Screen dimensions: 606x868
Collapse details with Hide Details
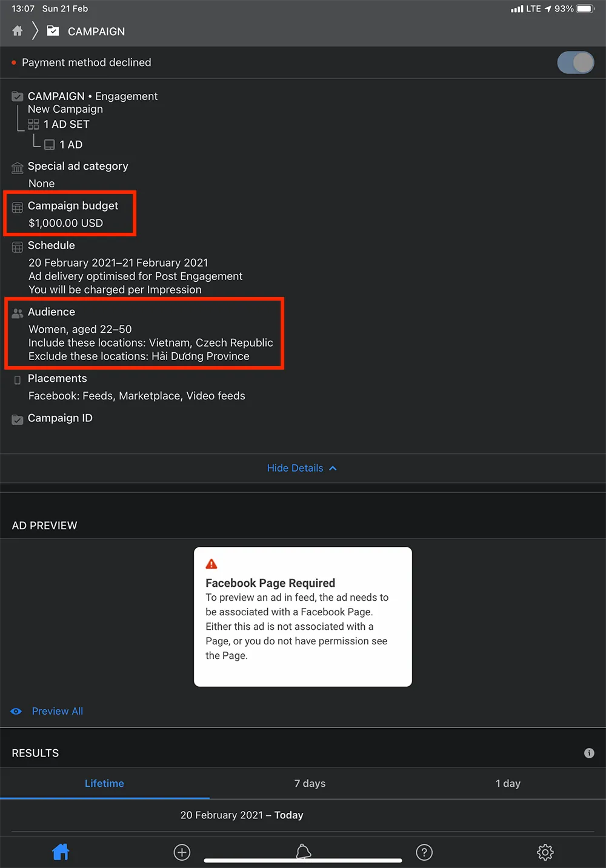302,468
